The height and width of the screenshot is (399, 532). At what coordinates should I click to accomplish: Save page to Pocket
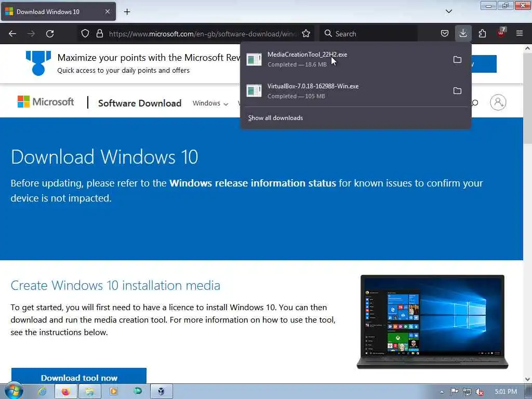click(x=445, y=34)
